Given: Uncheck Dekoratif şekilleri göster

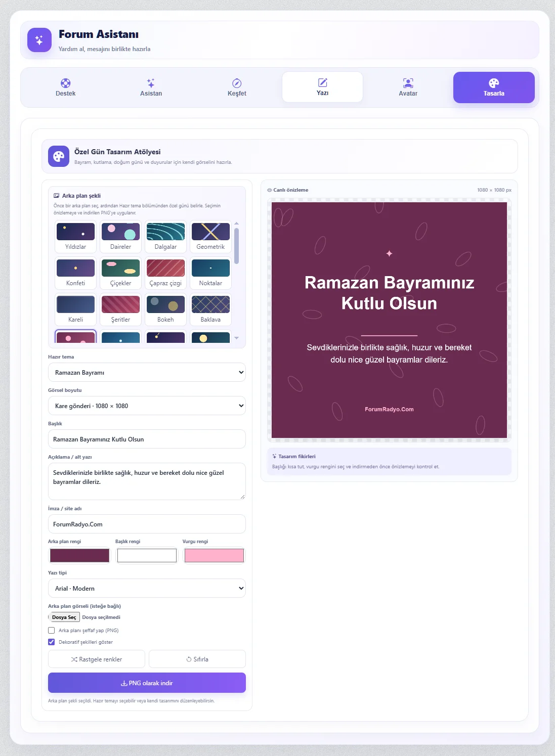Looking at the screenshot, I should click(52, 642).
